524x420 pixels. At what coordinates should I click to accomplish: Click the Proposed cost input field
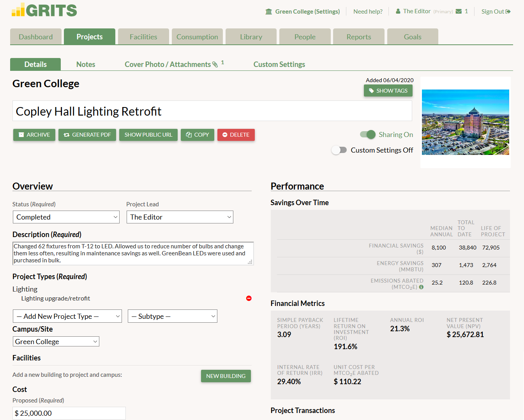[x=69, y=413]
